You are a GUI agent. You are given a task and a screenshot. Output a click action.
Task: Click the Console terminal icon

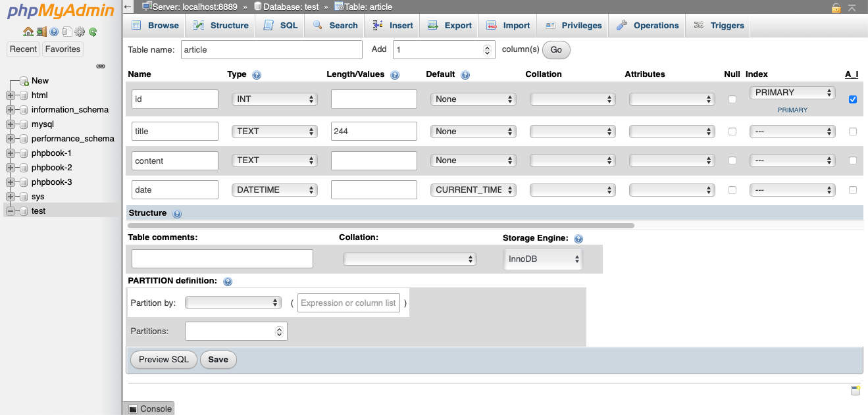133,409
